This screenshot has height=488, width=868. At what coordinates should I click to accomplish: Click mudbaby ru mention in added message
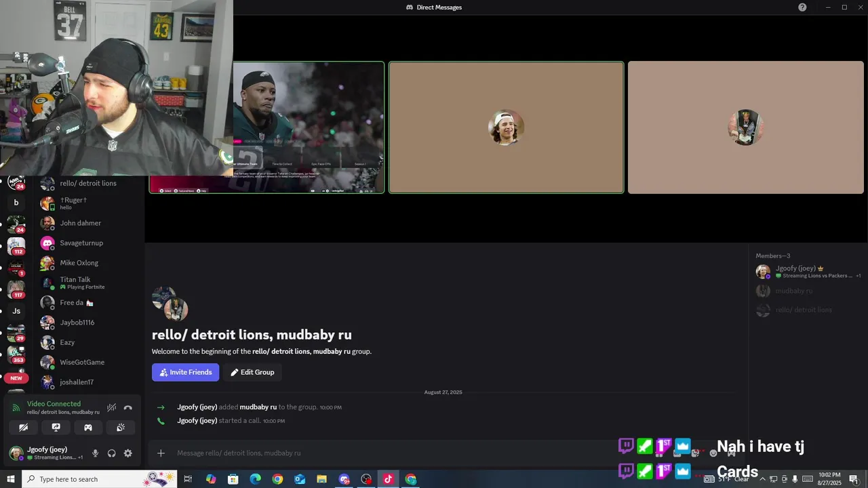pyautogui.click(x=258, y=407)
